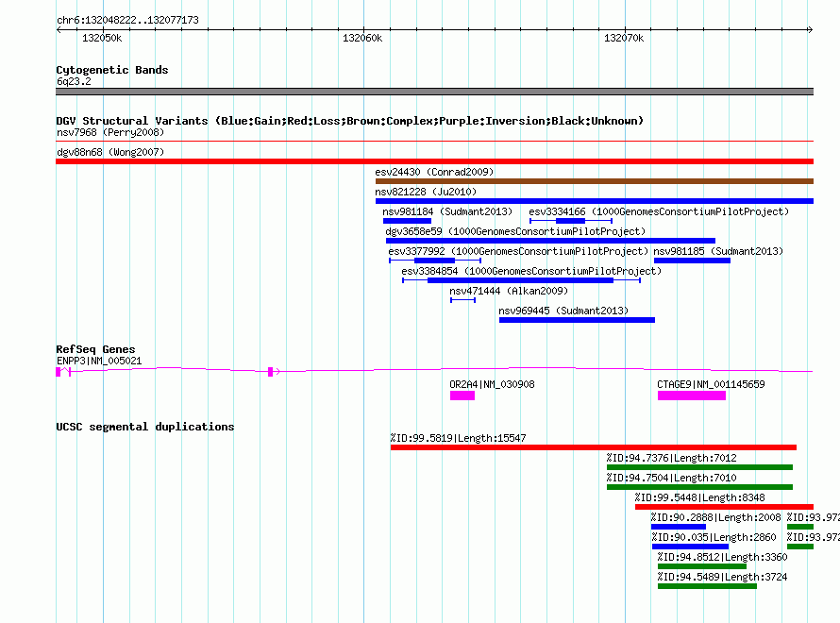Viewport: 840px width, 623px height.
Task: Select the esv3384854 (1000GenomesConsortiumPilotProject) label
Action: (531, 271)
